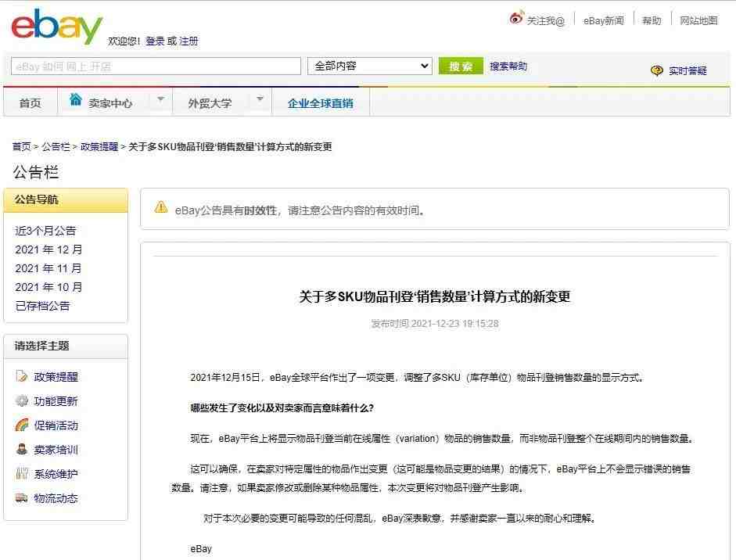Expand the 外贸大学 menu arrow

point(260,99)
